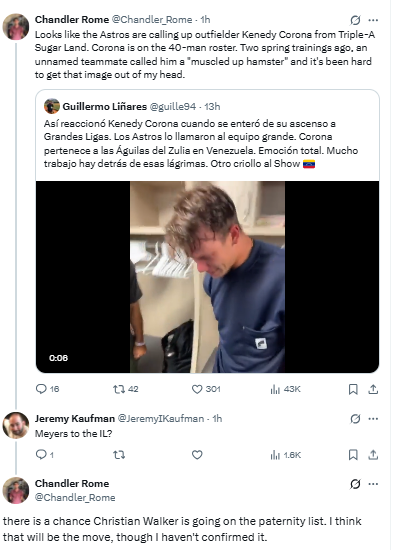This screenshot has width=395, height=550.
Task: Like the tweet with 301 likes
Action: click(206, 389)
